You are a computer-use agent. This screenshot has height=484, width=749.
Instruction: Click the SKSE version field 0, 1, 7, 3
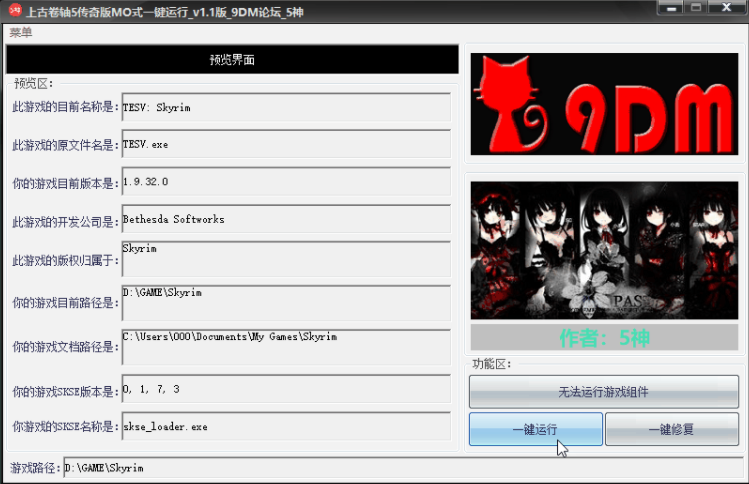(286, 388)
